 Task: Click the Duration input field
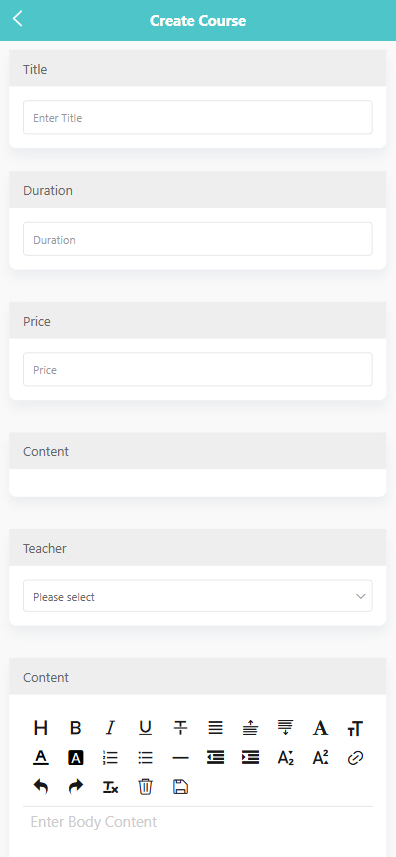click(198, 239)
